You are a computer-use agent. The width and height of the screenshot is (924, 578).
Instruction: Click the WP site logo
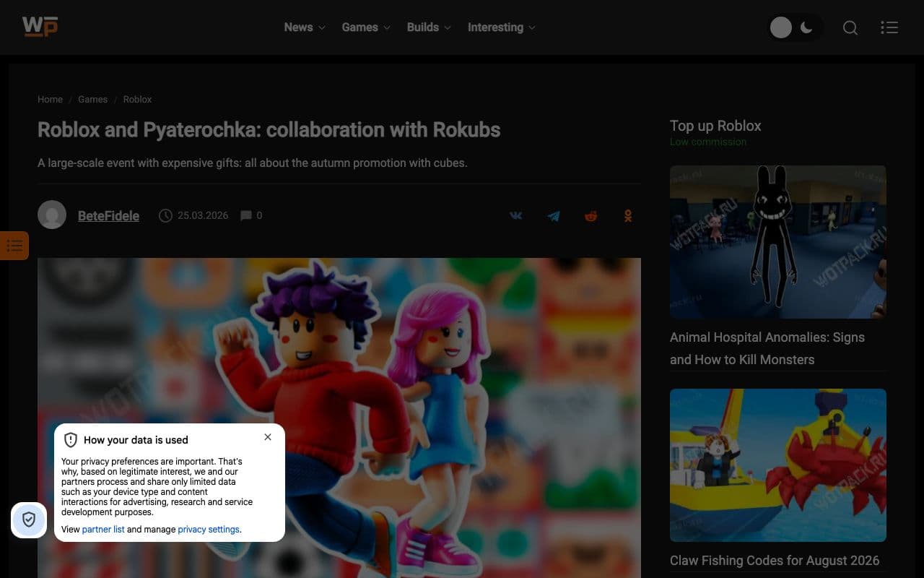[40, 27]
